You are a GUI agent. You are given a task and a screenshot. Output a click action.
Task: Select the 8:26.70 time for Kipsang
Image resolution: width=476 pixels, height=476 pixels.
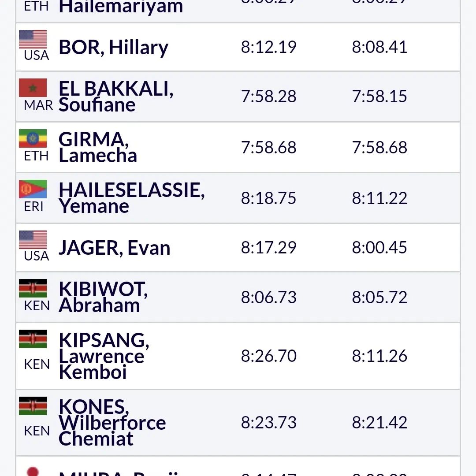(268, 356)
